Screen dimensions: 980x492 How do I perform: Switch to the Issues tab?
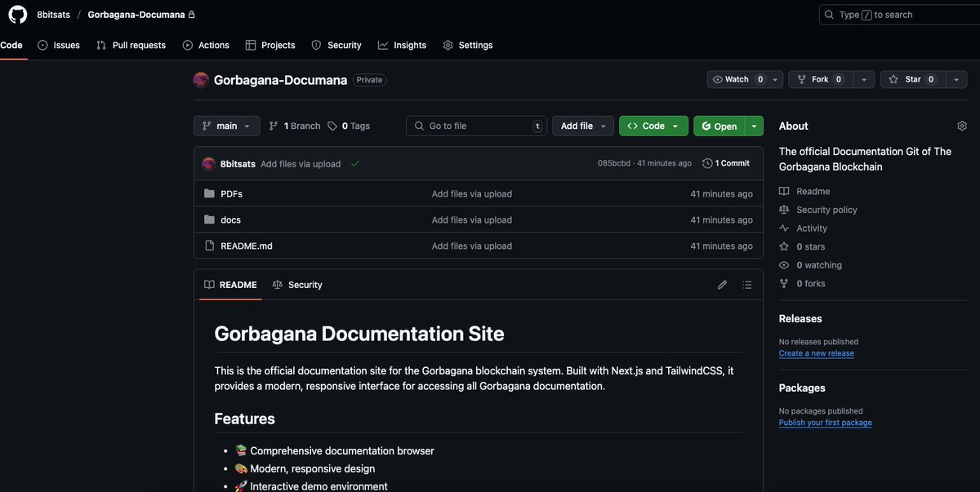59,45
